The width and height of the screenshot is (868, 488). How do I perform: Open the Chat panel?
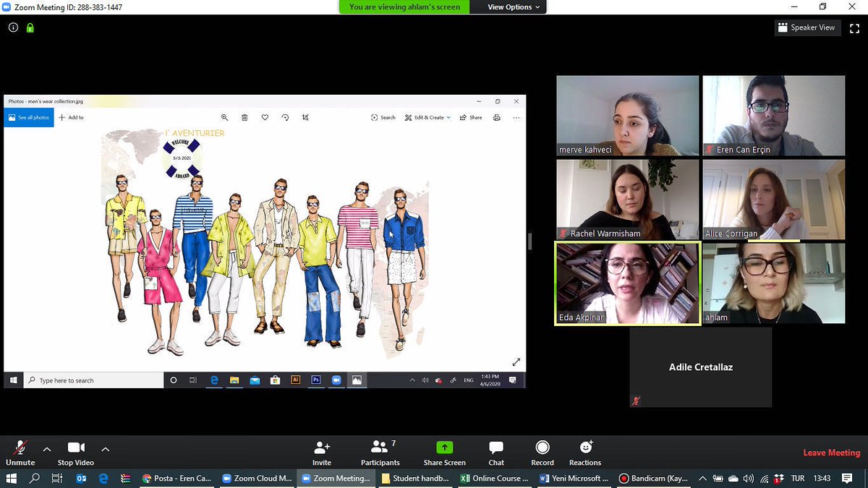point(496,453)
